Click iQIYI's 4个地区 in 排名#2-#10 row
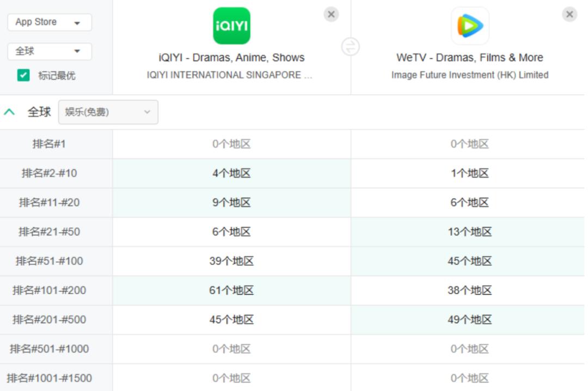 (x=231, y=173)
